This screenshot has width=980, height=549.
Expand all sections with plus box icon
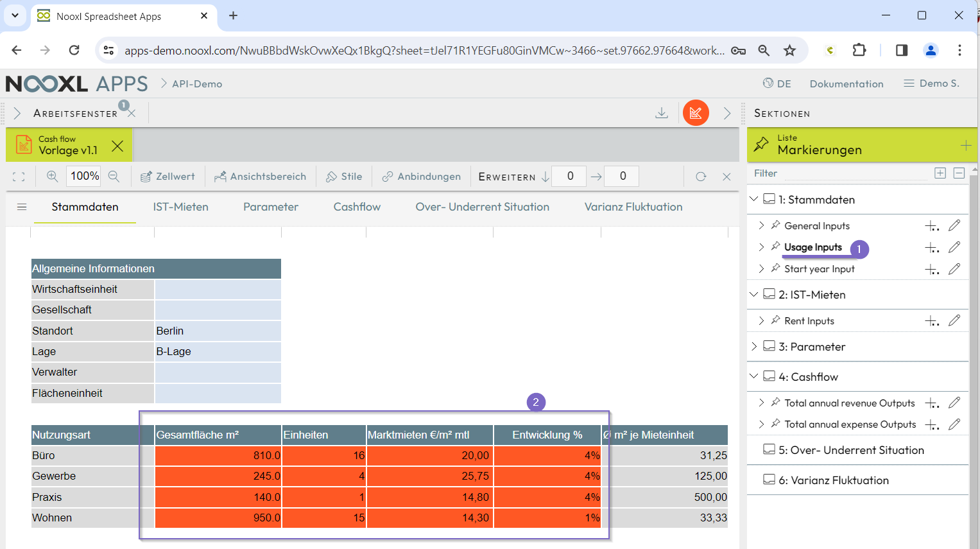[x=940, y=173]
